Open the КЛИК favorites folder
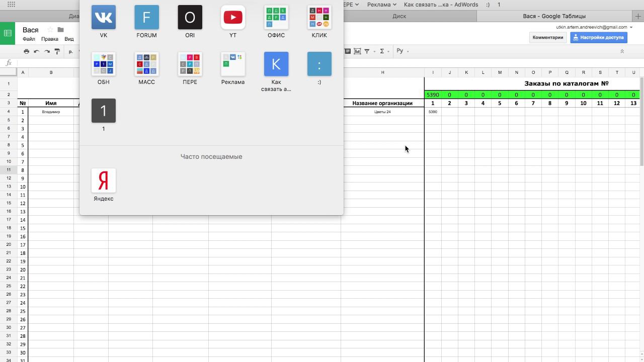Screen dimensions: 644x362 [319, 18]
